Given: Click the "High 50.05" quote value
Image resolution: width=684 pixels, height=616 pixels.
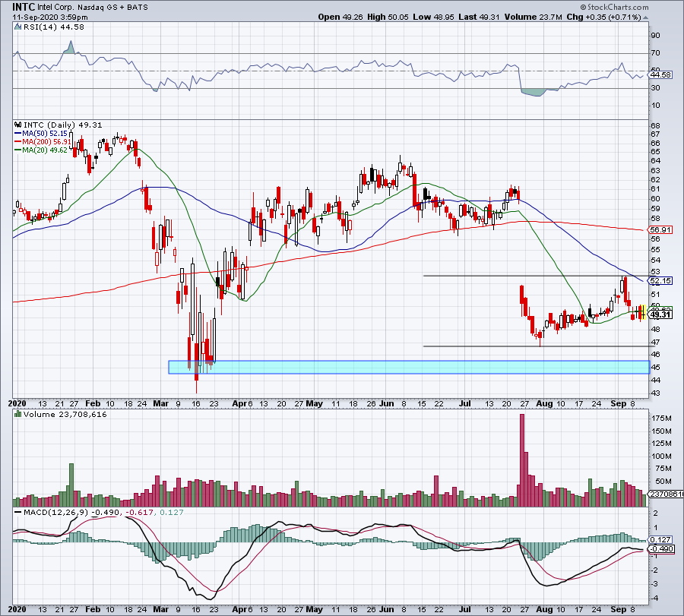Looking at the screenshot, I should 388,17.
